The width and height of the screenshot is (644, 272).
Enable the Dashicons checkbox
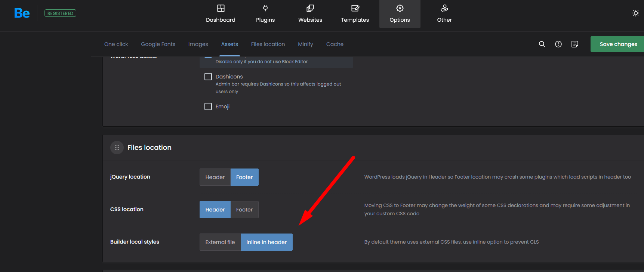tap(208, 77)
